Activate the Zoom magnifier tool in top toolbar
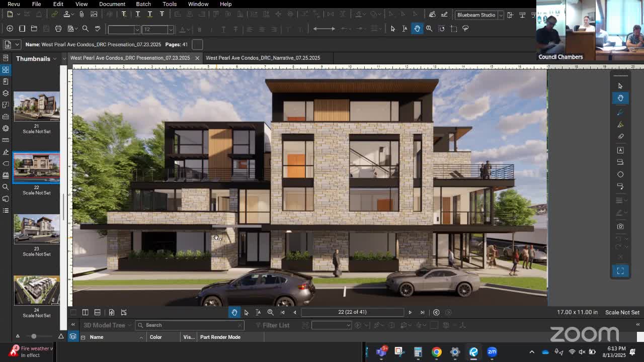Screen dimensions: 644x362 point(429,29)
